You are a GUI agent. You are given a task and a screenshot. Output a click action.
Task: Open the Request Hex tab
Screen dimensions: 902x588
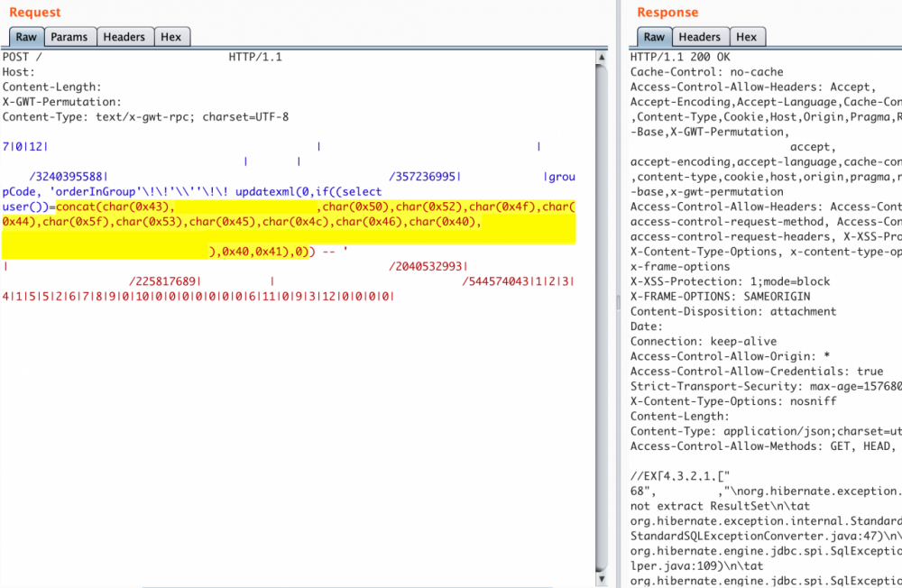tap(170, 37)
